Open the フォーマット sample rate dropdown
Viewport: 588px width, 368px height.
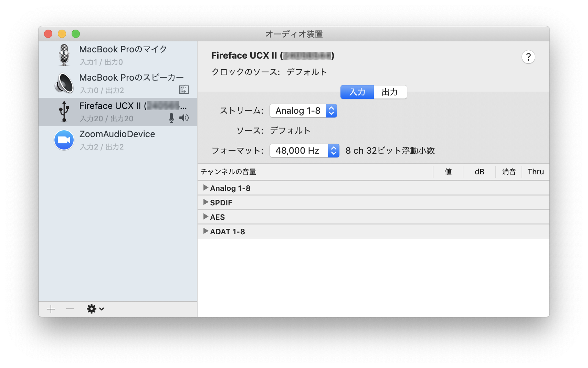(x=304, y=151)
